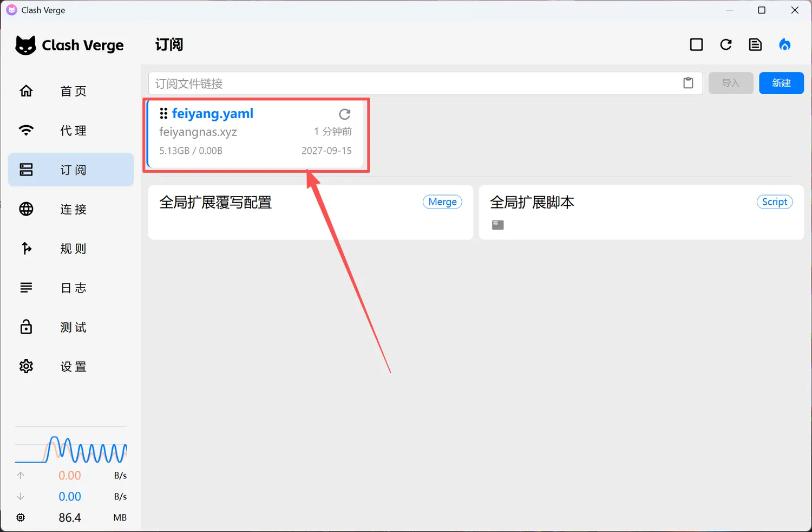Click the blue flame icon in header
Viewport: 812px width, 532px height.
click(785, 44)
